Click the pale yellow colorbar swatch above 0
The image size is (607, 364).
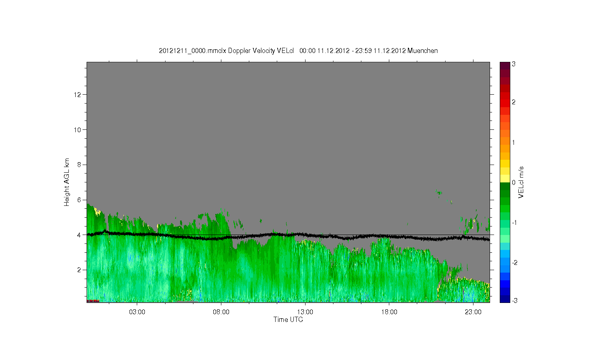point(505,179)
